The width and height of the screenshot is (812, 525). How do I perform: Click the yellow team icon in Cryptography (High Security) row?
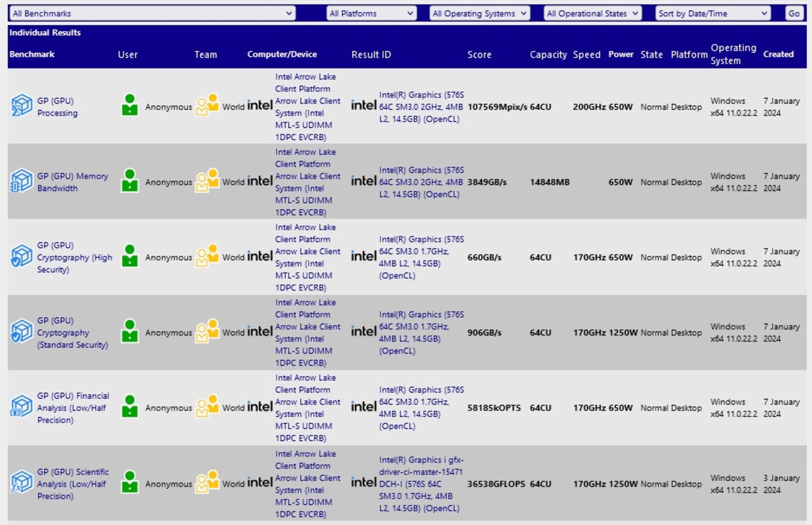click(207, 255)
